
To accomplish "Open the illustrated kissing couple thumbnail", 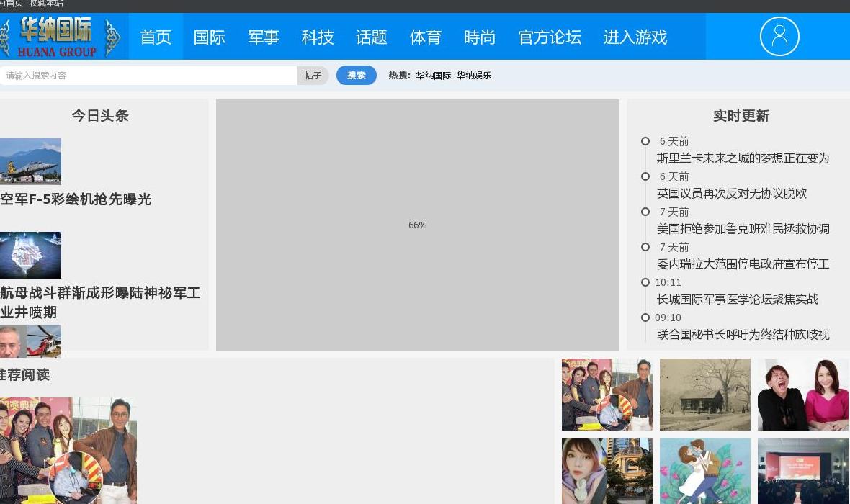I will tap(704, 471).
